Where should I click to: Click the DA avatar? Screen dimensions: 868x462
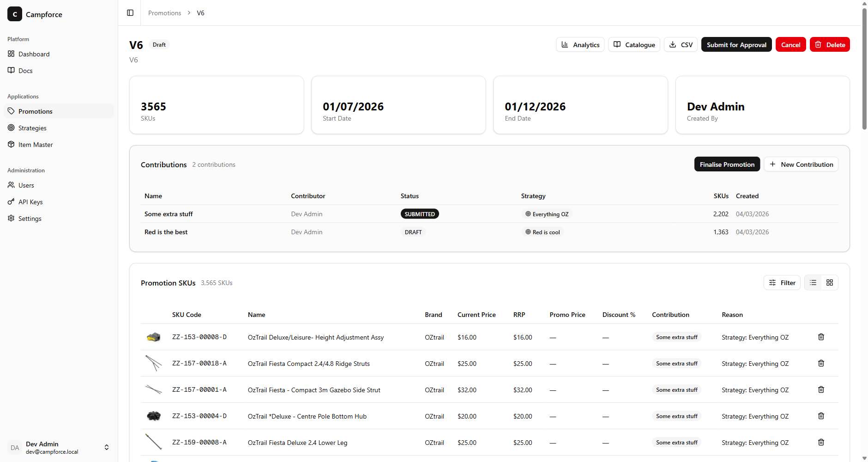[x=15, y=448]
